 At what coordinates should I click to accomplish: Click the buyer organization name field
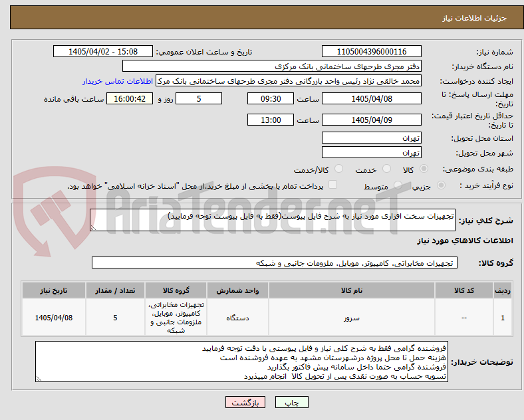coord(272,66)
